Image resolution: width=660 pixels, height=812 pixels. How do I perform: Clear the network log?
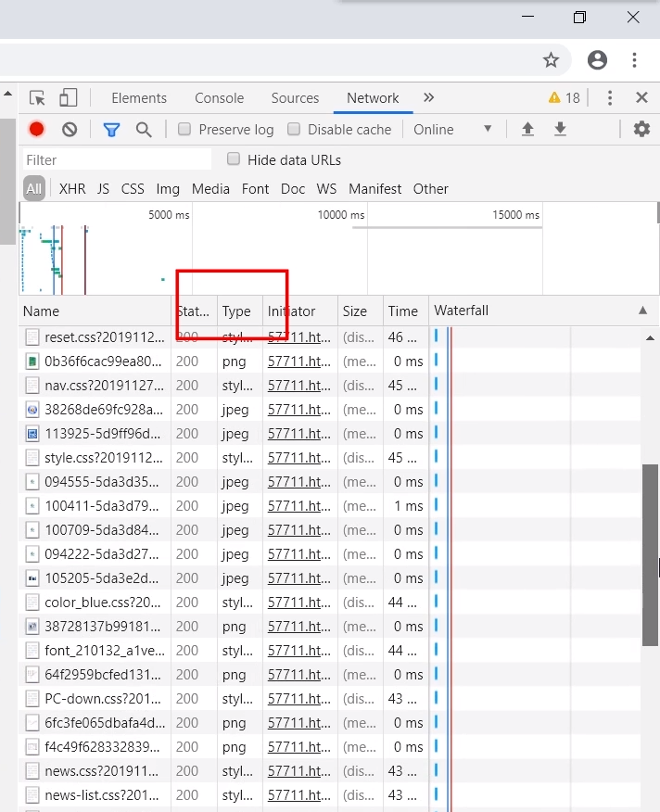coord(70,130)
